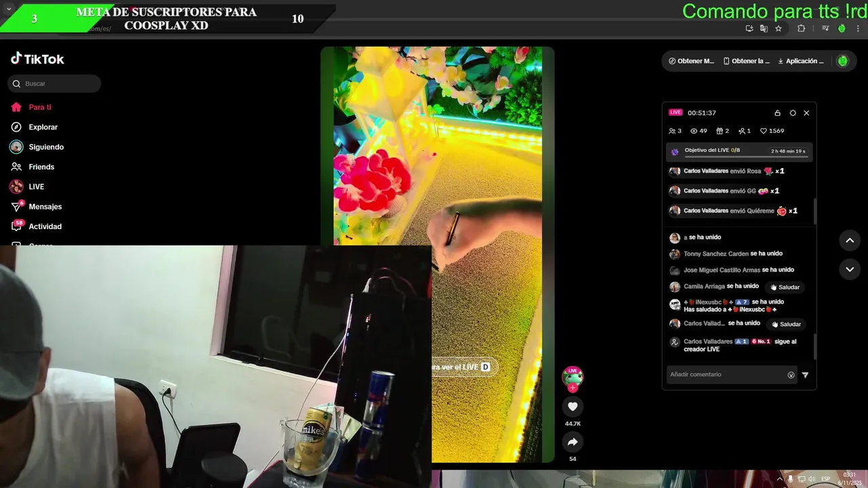
Task: Click the tab search chevron in browser corner
Action: point(9,9)
